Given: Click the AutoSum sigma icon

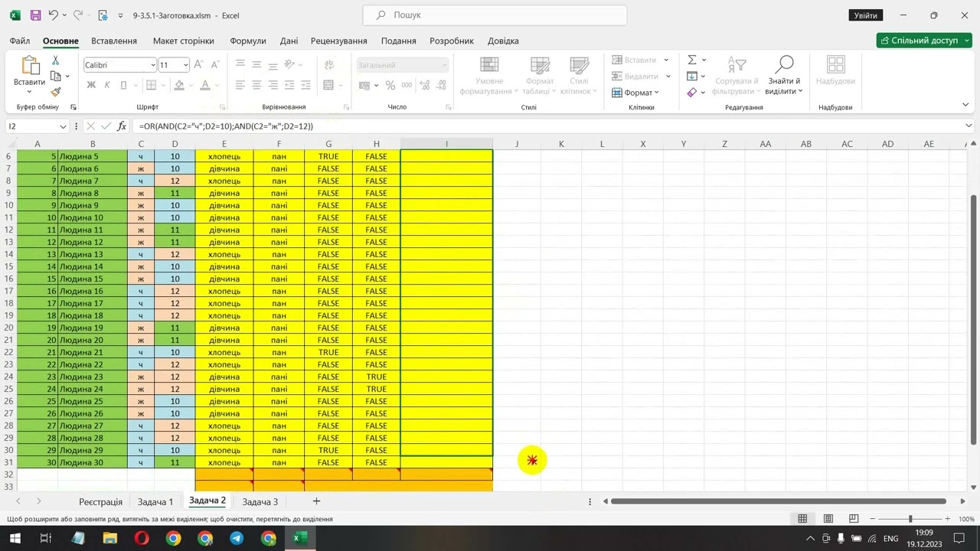Looking at the screenshot, I should coord(692,60).
